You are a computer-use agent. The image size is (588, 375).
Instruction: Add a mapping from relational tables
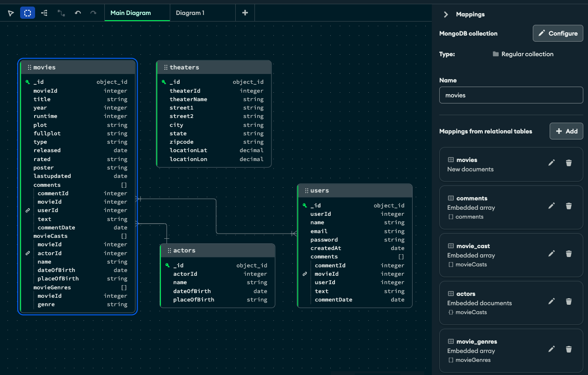click(566, 131)
